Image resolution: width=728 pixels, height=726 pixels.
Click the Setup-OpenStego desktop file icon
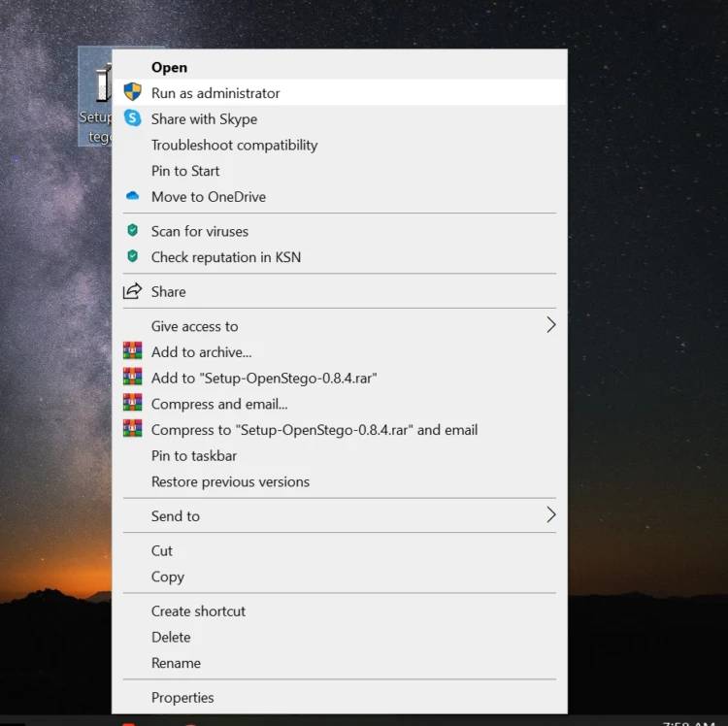click(x=97, y=87)
